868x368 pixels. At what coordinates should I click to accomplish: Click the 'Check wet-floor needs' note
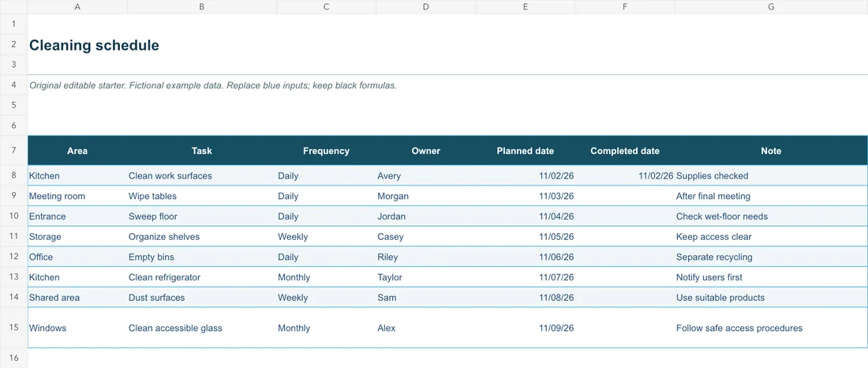point(771,216)
